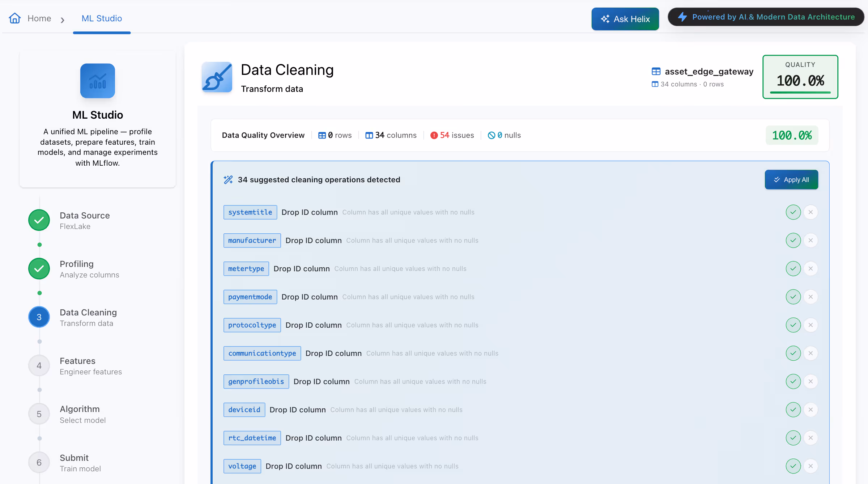Accept the rtc_datetime drop suggestion
This screenshot has width=868, height=484.
coord(793,438)
